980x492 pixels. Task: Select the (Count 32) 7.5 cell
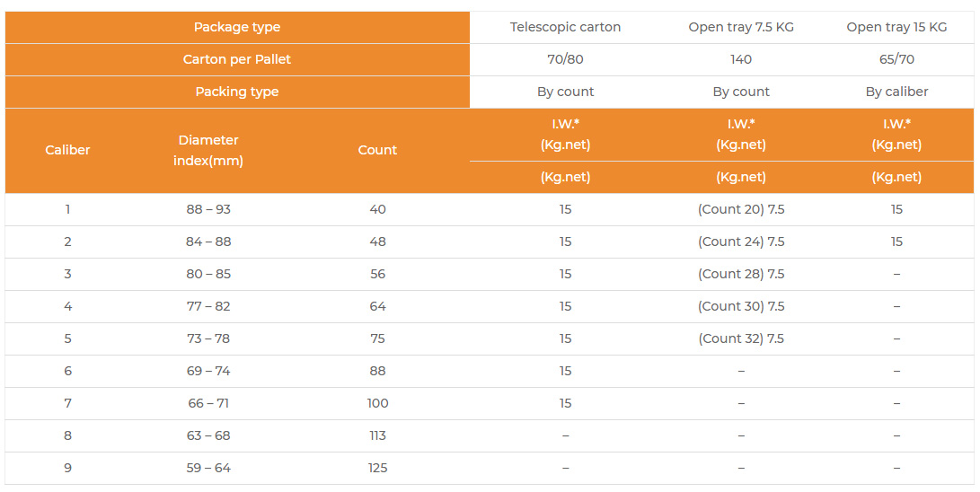point(741,338)
